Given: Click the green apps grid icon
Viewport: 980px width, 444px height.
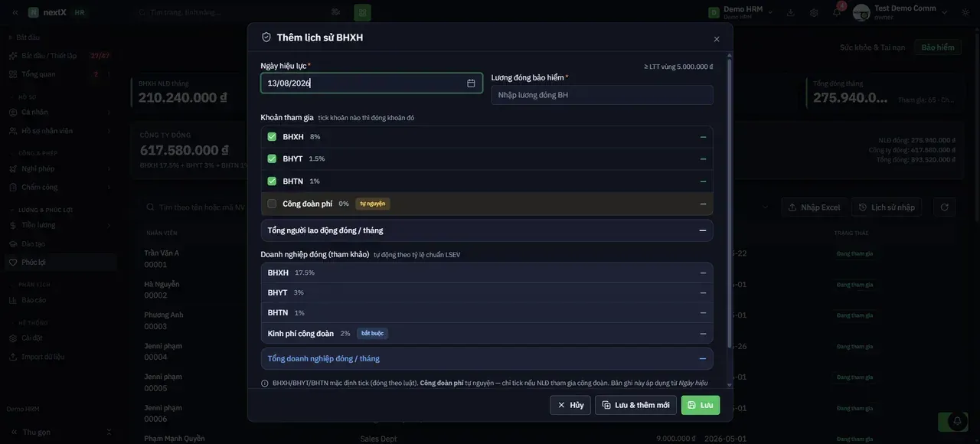Looking at the screenshot, I should coord(362,12).
